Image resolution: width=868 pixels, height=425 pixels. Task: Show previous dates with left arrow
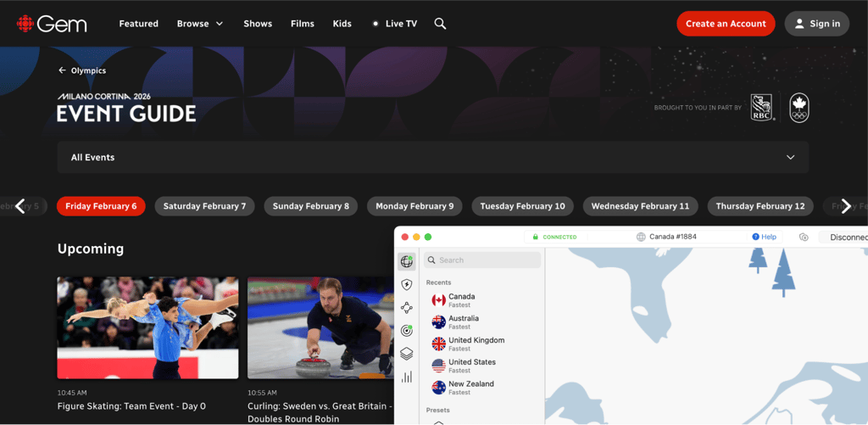(x=20, y=206)
